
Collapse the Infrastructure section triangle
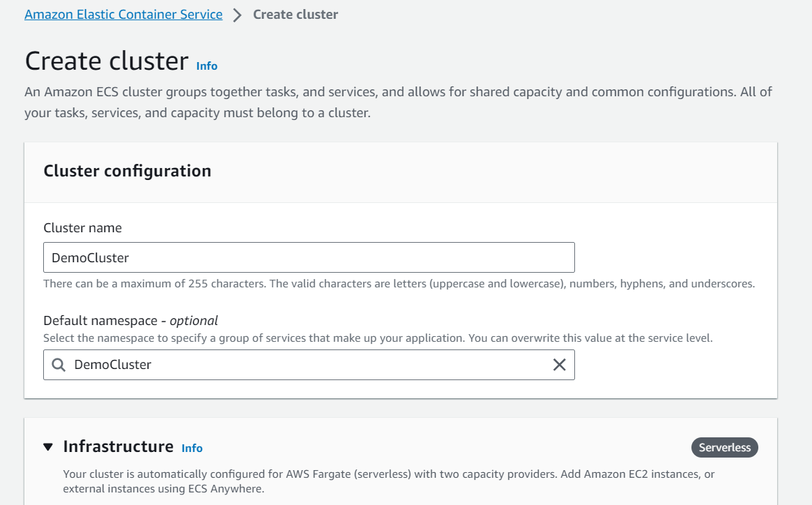tap(48, 447)
